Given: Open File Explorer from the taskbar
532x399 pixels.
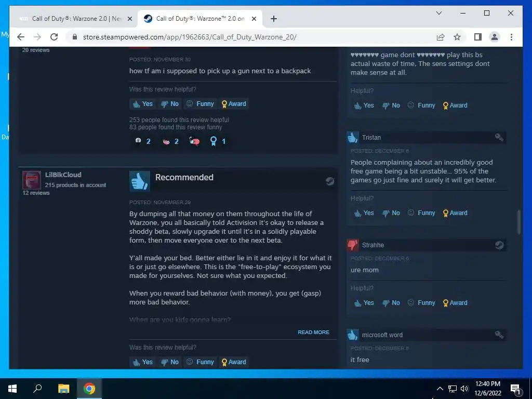Looking at the screenshot, I should (63, 389).
